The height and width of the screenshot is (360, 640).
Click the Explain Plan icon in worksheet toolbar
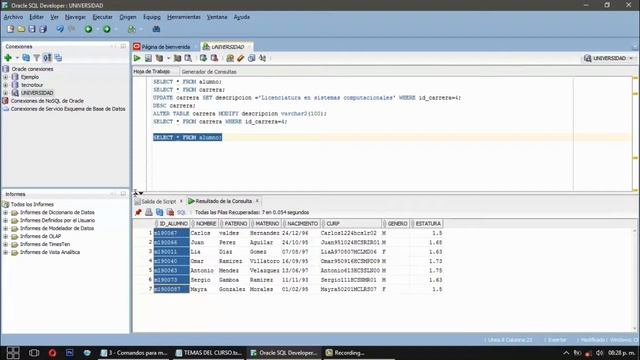pyautogui.click(x=159, y=58)
